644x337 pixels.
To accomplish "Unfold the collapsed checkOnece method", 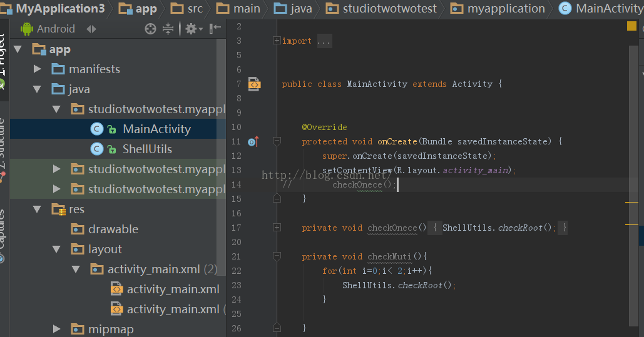I will [x=277, y=228].
